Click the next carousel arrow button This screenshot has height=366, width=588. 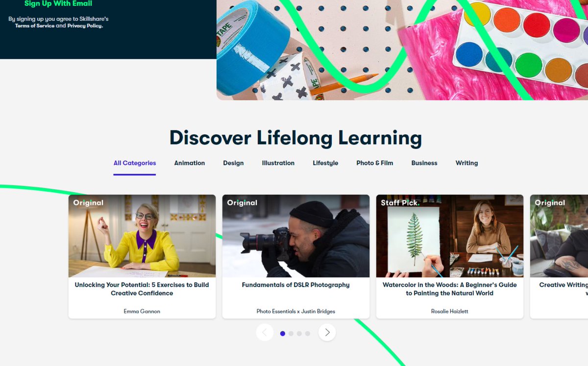click(x=327, y=333)
